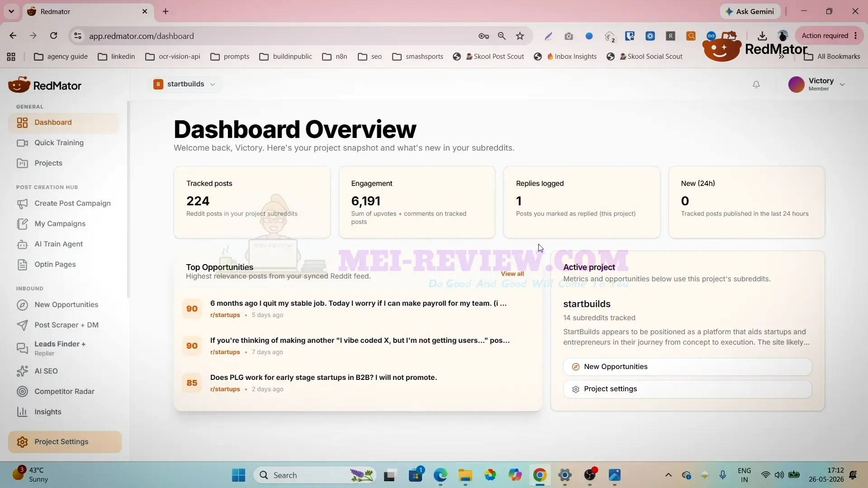This screenshot has width=868, height=488.
Task: Launch Microsoft Edge from taskbar
Action: 440,475
